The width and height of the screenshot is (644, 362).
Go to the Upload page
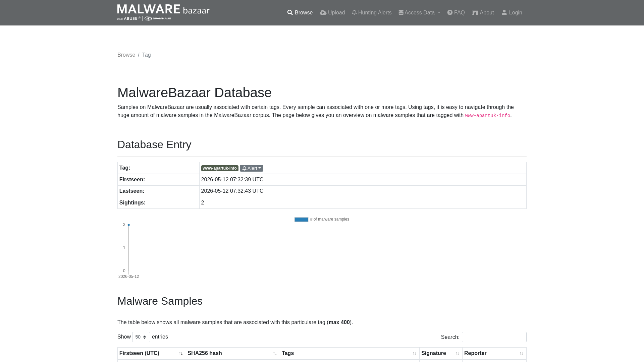tap(332, 13)
